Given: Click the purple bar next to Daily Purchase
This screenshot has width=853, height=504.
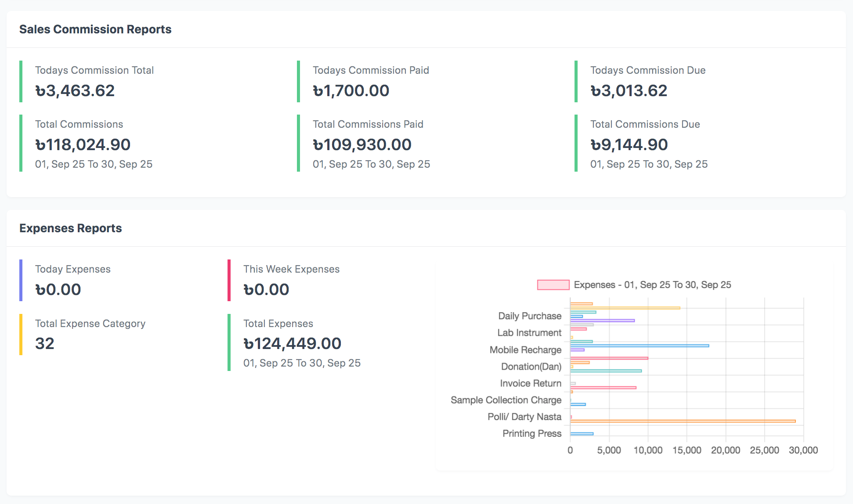Looking at the screenshot, I should point(602,320).
